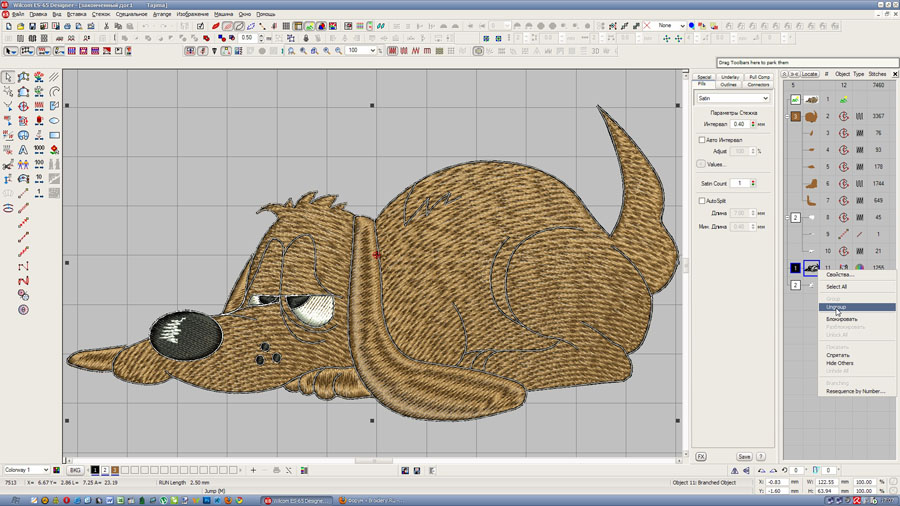900x506 pixels.
Task: Open the Arrange menu
Action: [162, 14]
